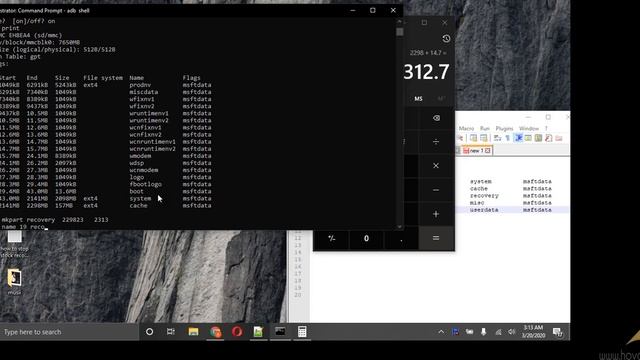Open the Plugins menu in Notepad++
The height and width of the screenshot is (360, 640).
(x=504, y=128)
